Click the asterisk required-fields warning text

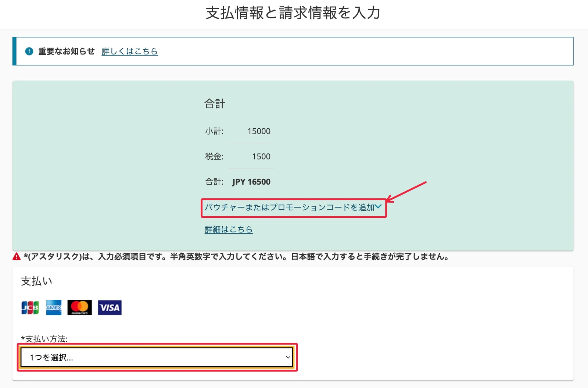pyautogui.click(x=237, y=257)
